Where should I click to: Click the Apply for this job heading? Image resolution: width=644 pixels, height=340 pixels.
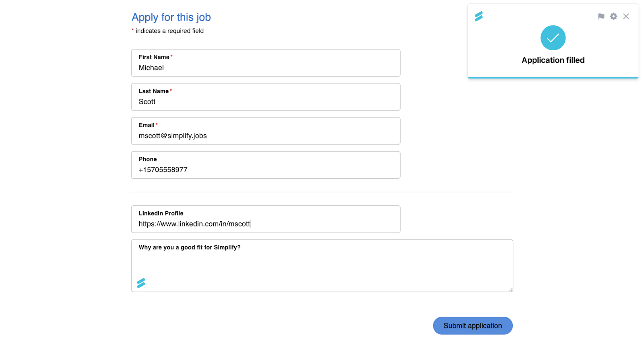[x=171, y=17]
